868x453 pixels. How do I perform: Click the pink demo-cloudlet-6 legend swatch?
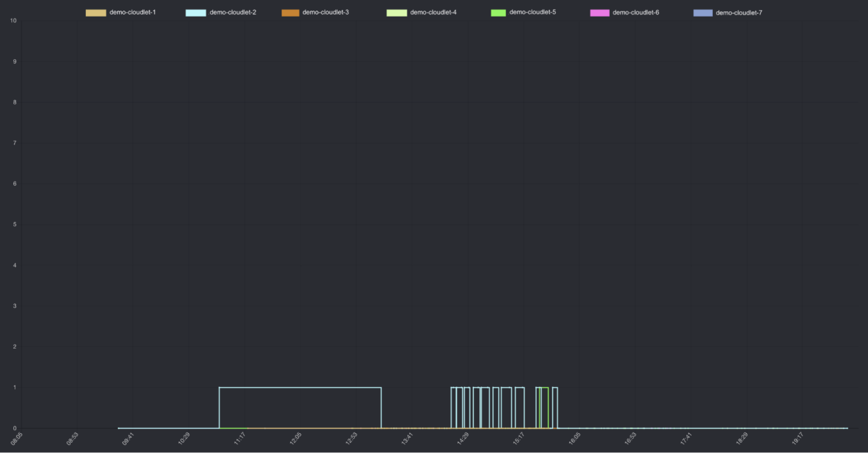click(600, 13)
